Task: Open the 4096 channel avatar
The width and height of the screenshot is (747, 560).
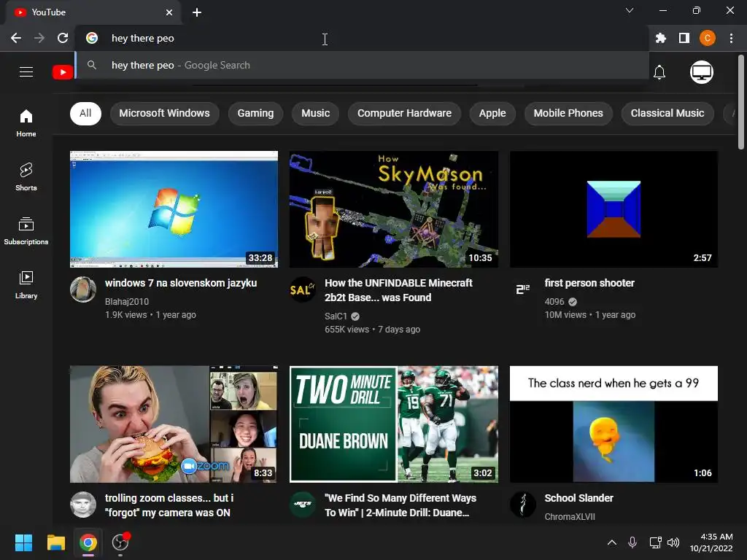Action: coord(522,289)
